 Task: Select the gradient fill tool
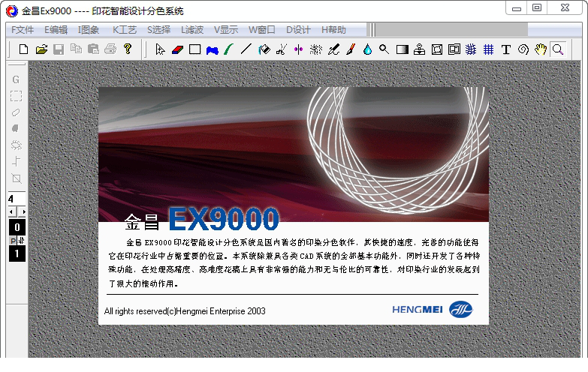(x=402, y=49)
